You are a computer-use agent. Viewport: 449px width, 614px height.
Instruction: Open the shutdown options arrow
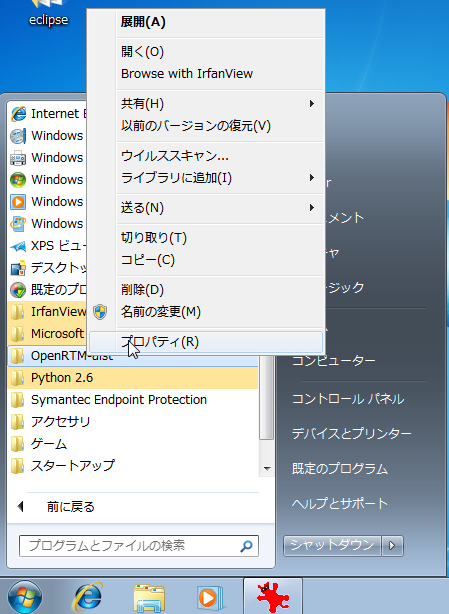click(392, 545)
